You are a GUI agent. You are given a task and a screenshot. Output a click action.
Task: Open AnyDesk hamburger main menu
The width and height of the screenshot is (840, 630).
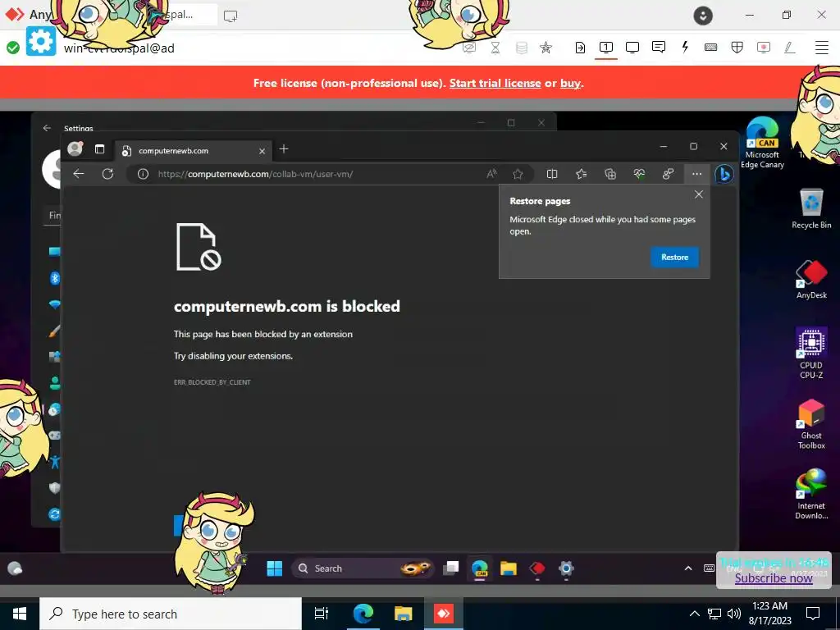822,47
